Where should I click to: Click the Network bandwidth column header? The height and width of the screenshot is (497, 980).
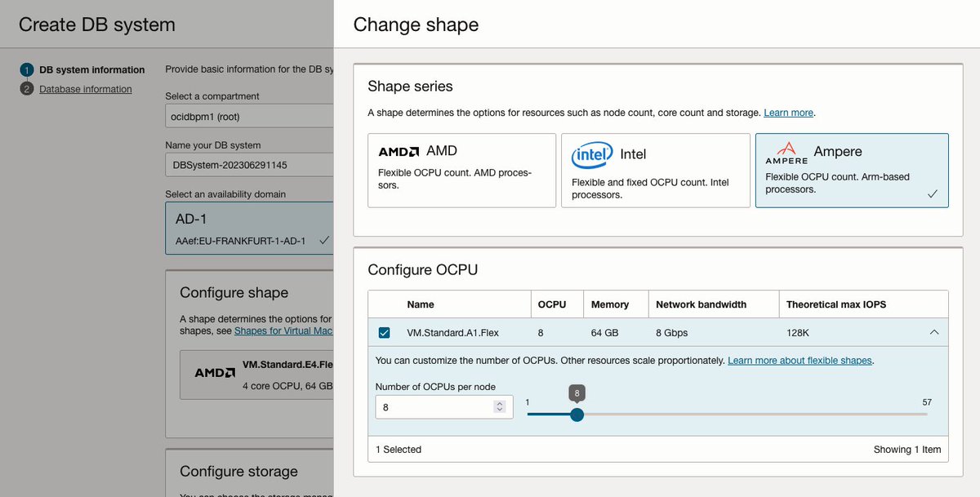(702, 304)
